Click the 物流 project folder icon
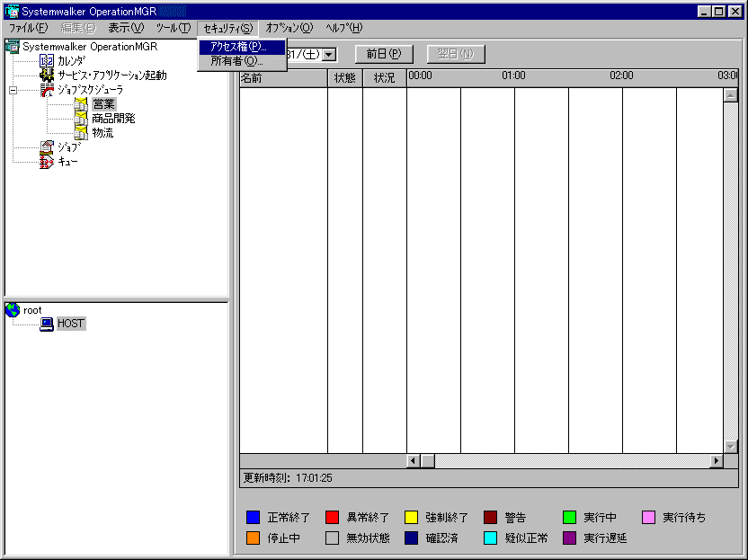 tap(81, 133)
